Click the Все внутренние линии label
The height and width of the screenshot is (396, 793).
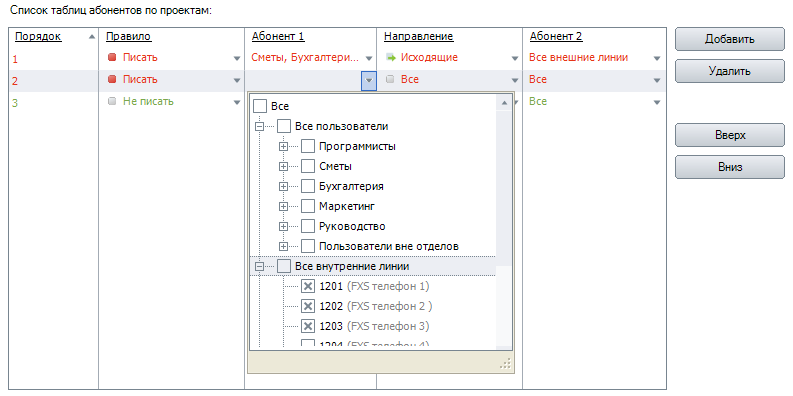tap(352, 266)
